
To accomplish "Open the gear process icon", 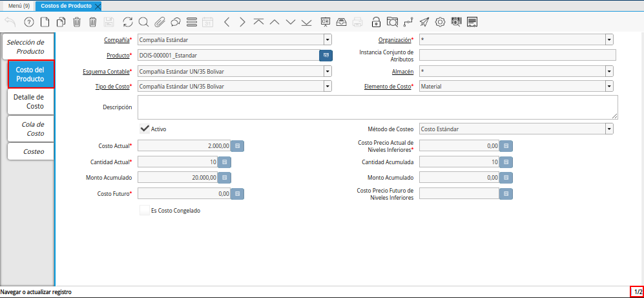I will (x=441, y=22).
